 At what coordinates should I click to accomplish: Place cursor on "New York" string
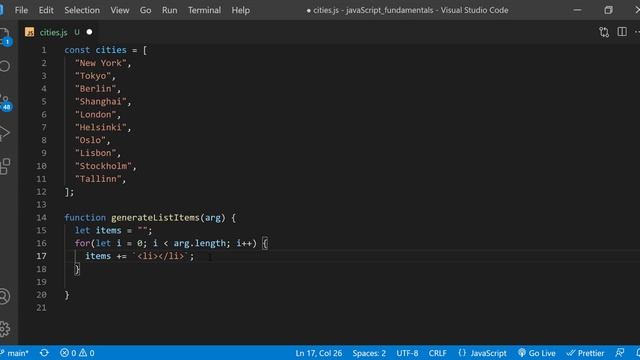(x=100, y=63)
